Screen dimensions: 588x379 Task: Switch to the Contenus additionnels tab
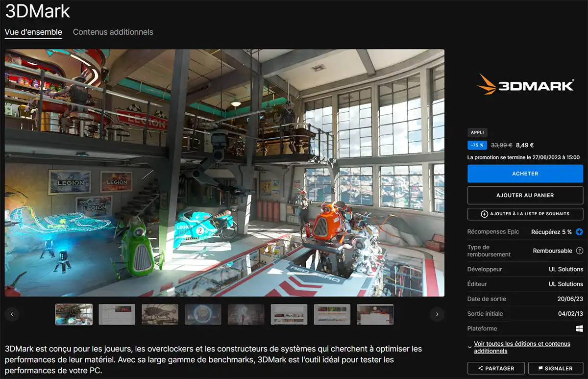pyautogui.click(x=113, y=31)
